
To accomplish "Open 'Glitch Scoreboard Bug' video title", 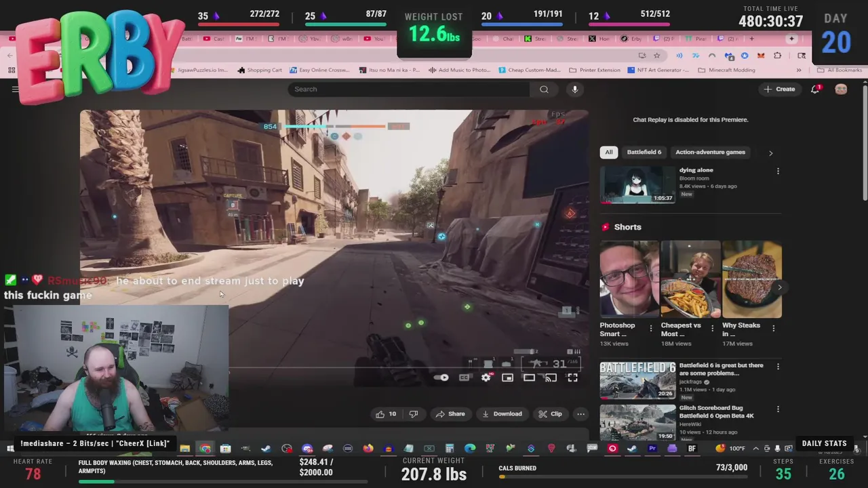I will (717, 411).
